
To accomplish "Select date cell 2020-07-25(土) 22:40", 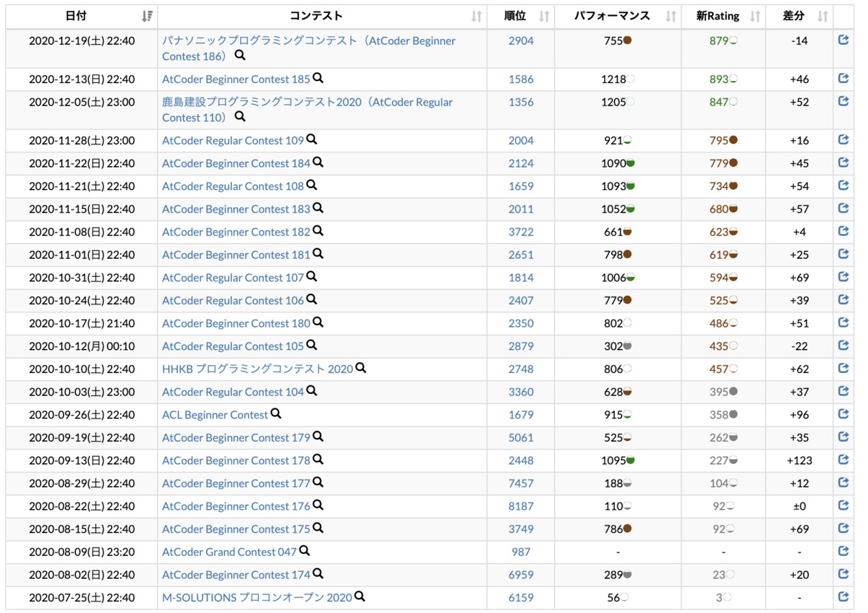I will (82, 598).
